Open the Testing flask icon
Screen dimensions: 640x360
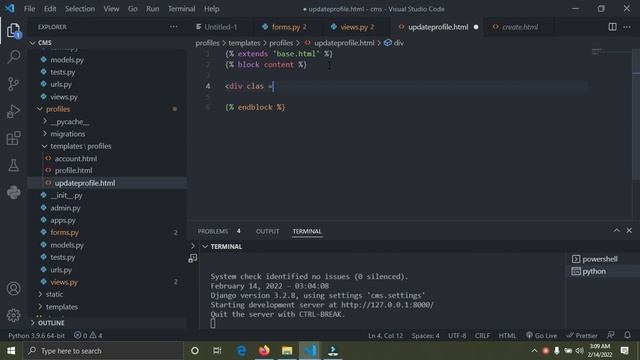coord(13,165)
